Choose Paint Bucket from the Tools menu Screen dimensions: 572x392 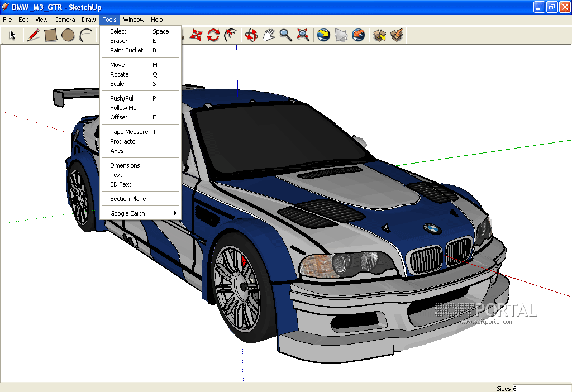140,50
